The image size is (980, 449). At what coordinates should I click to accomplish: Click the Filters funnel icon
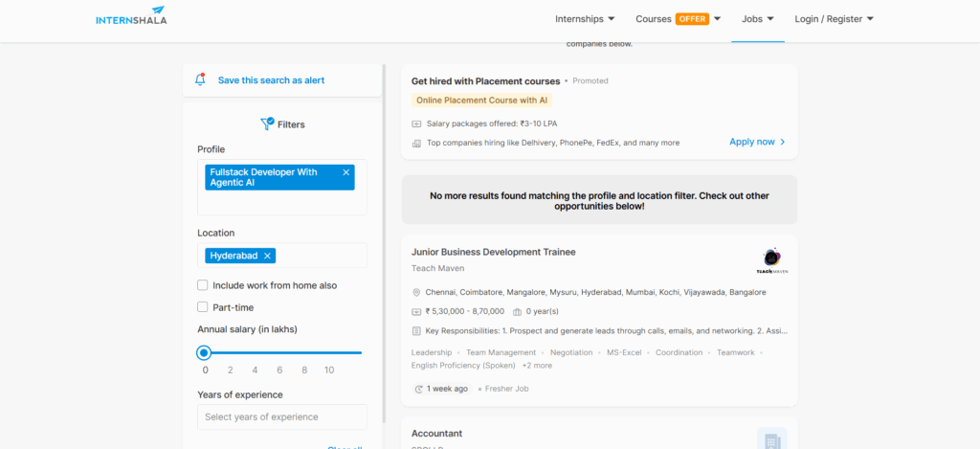coord(267,123)
